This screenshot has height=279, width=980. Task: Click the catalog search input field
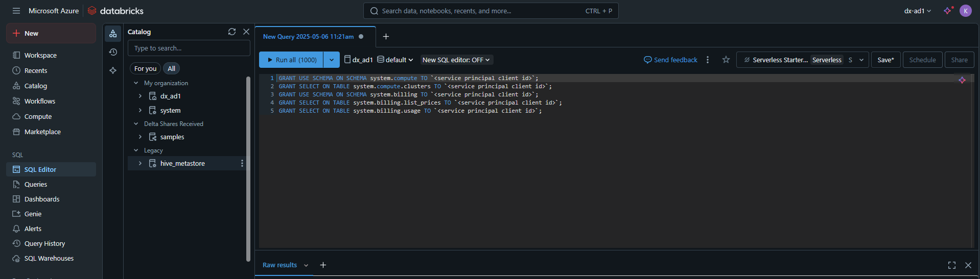[x=189, y=48]
